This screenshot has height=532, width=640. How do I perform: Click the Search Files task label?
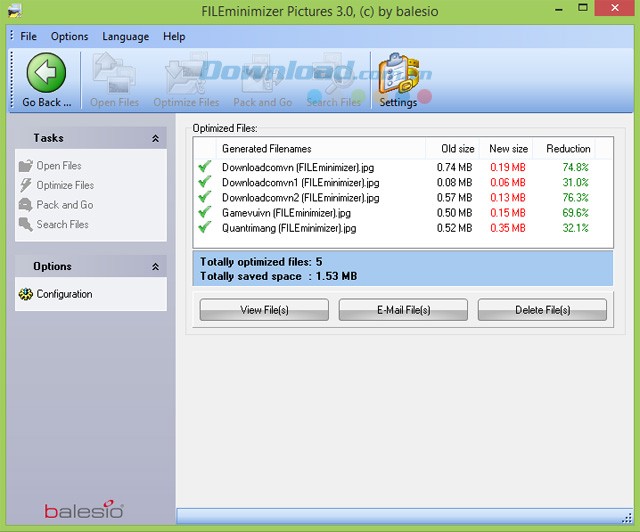point(62,224)
